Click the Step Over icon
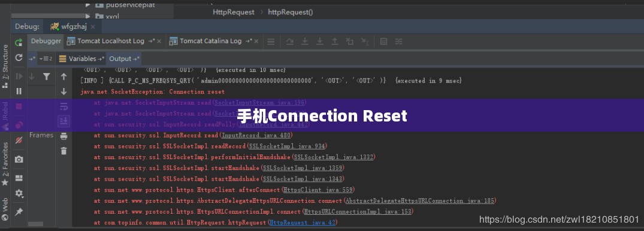 [x=290, y=41]
